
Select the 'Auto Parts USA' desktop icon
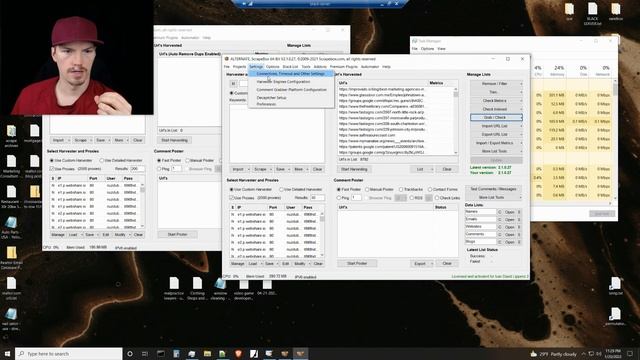[x=11, y=228]
